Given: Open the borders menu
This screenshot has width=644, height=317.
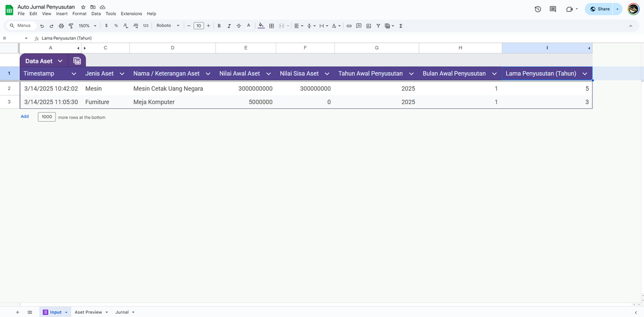Looking at the screenshot, I should 272,26.
